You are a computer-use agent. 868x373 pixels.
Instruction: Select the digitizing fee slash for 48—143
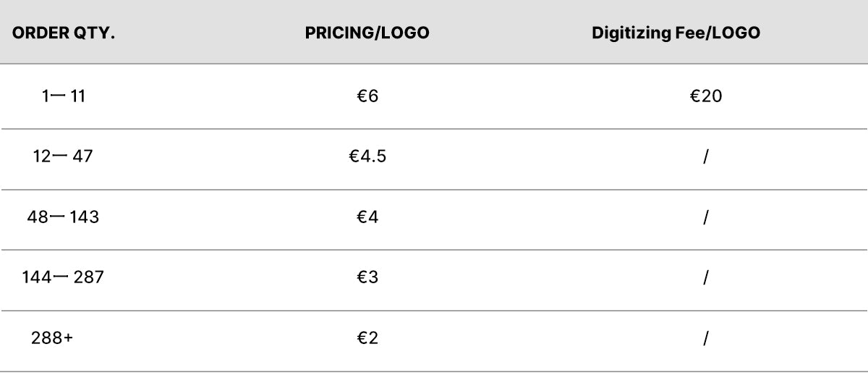click(x=705, y=217)
